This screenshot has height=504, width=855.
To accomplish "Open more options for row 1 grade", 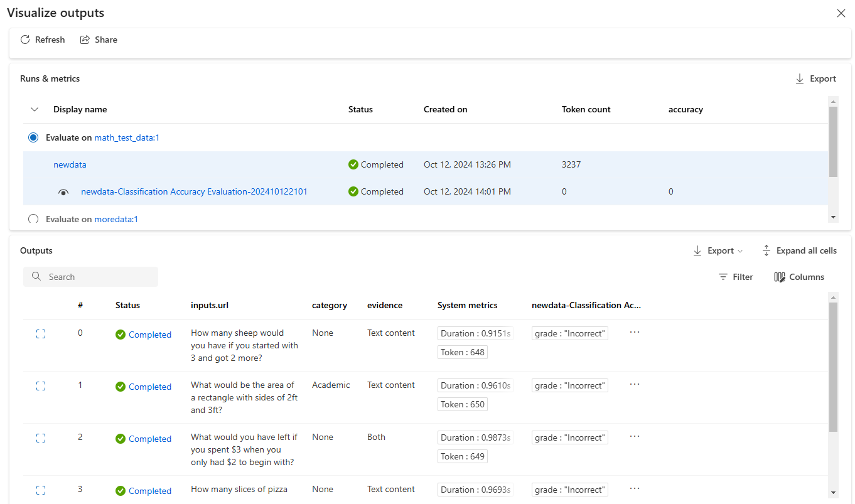I will pos(634,384).
